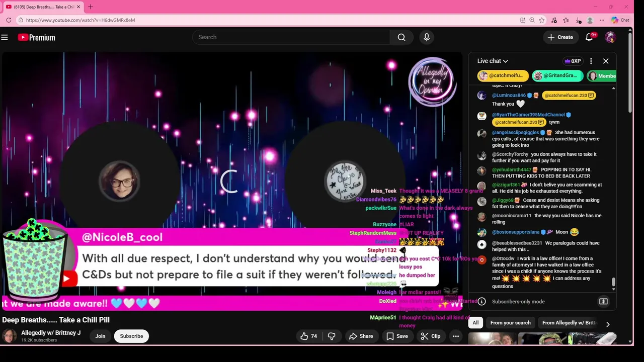Click @bostonsupportslana username in chat
Image resolution: width=644 pixels, height=362 pixels.
(x=516, y=232)
